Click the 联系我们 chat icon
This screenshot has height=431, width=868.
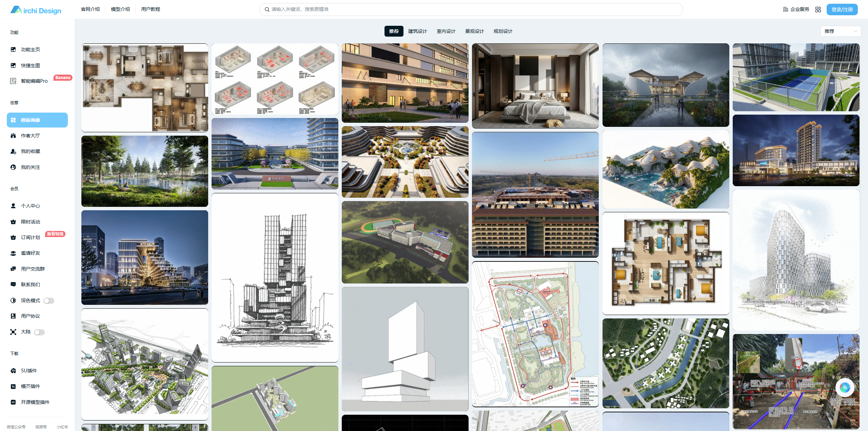13,285
